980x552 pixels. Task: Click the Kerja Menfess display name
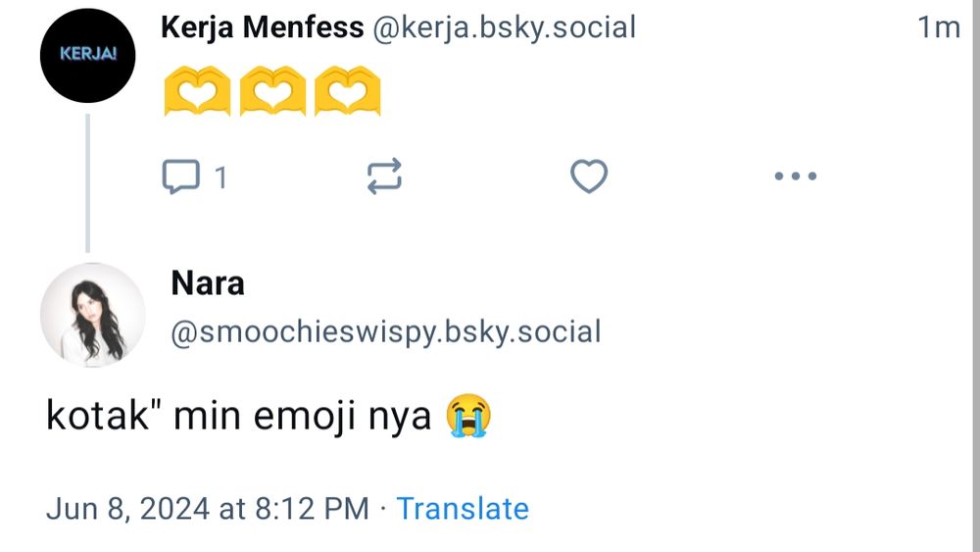point(262,27)
